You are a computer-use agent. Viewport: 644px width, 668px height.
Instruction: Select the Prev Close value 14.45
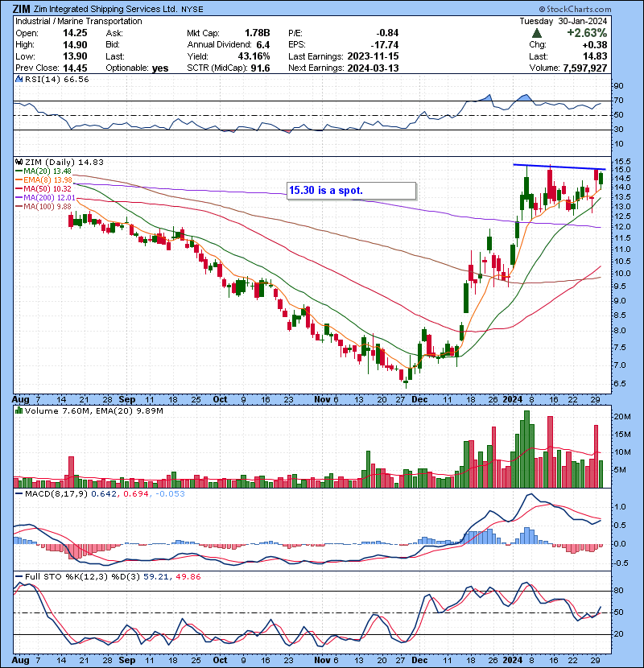75,68
